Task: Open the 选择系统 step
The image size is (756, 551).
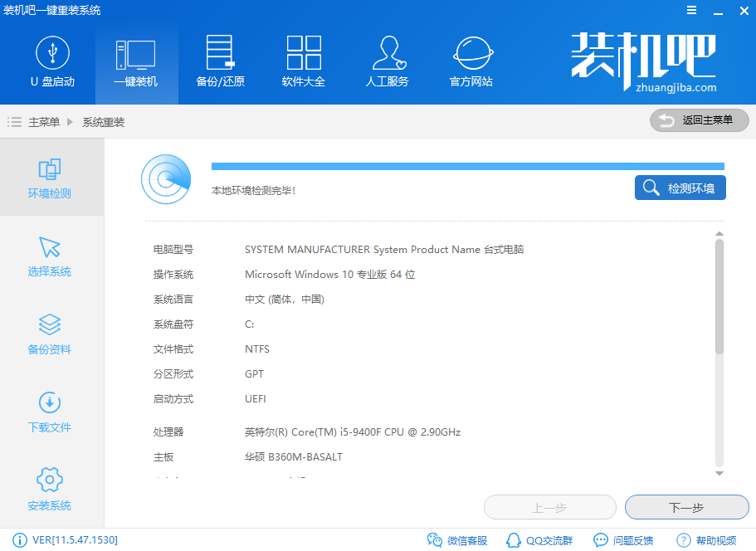Action: (50, 253)
